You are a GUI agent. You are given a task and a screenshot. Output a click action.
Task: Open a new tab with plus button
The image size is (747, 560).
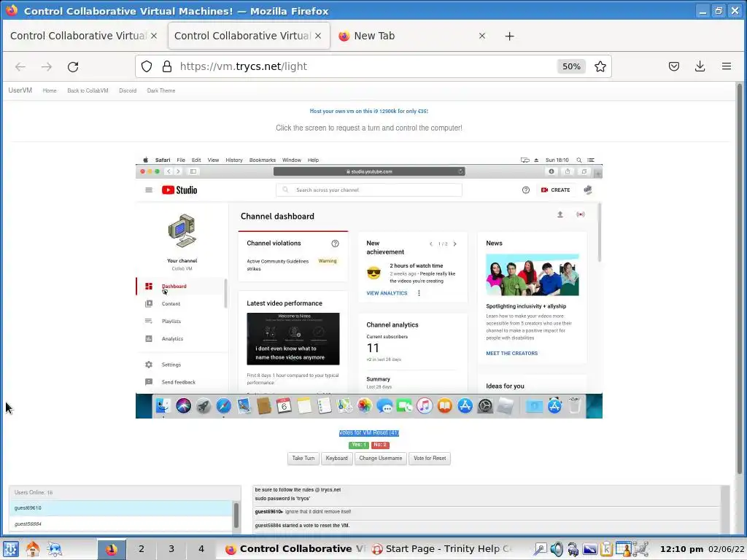509,36
